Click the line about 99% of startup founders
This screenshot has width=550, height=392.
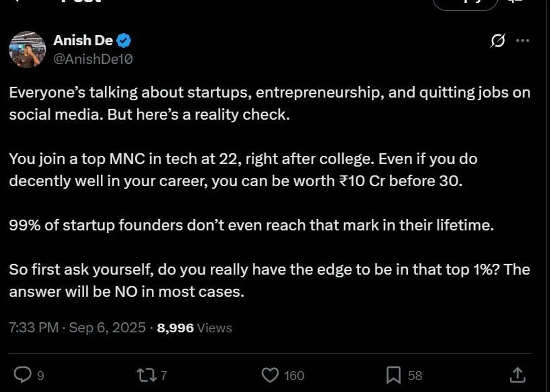pyautogui.click(x=251, y=225)
